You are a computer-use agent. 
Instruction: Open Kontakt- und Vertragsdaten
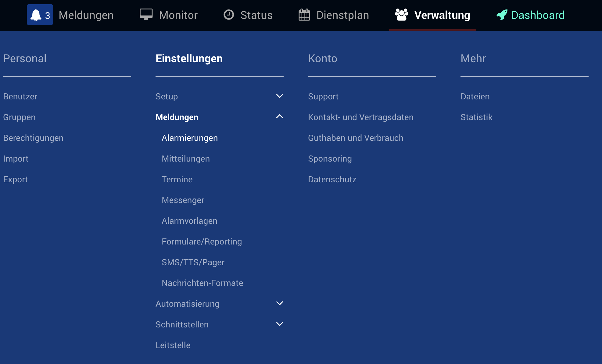(x=360, y=117)
